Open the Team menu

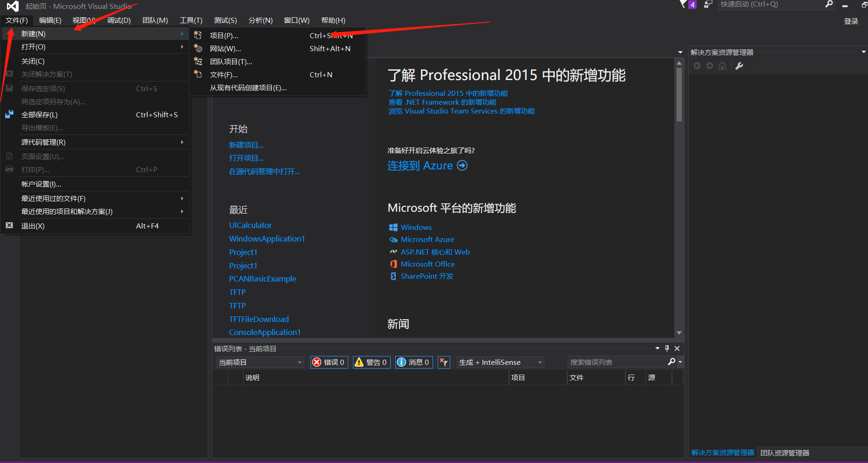(x=155, y=20)
